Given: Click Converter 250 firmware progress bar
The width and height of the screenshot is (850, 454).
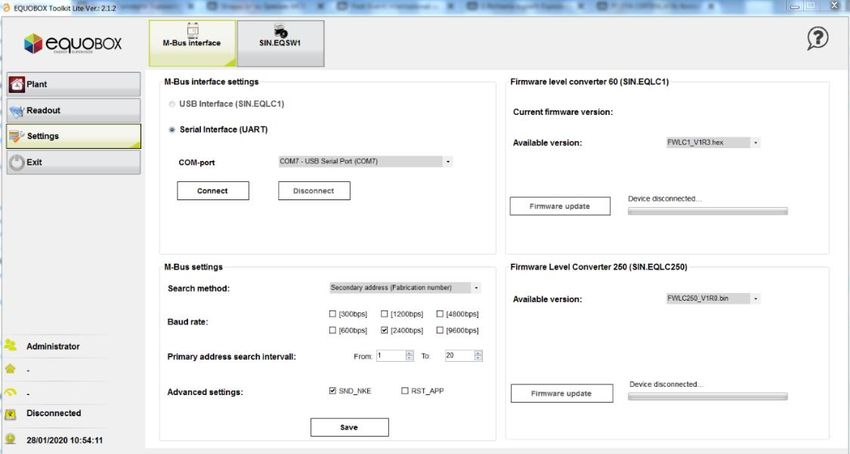Looking at the screenshot, I should [x=707, y=397].
